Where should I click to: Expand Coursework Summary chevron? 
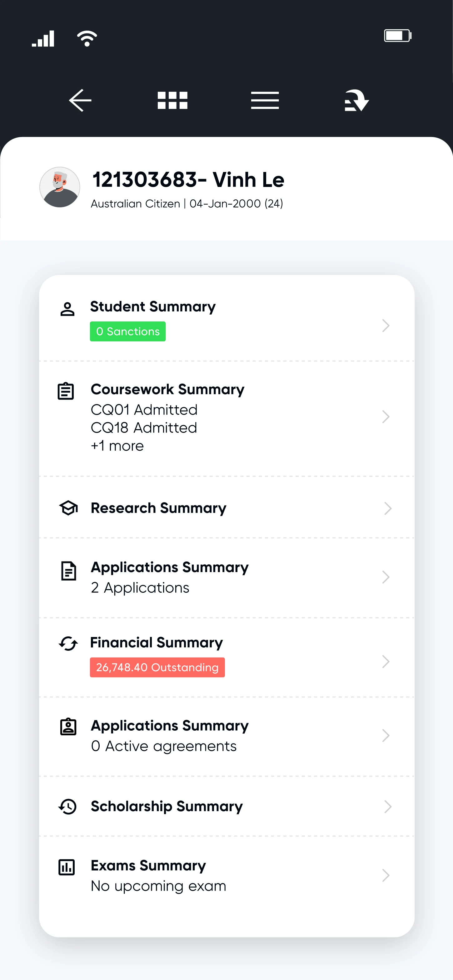(x=386, y=417)
